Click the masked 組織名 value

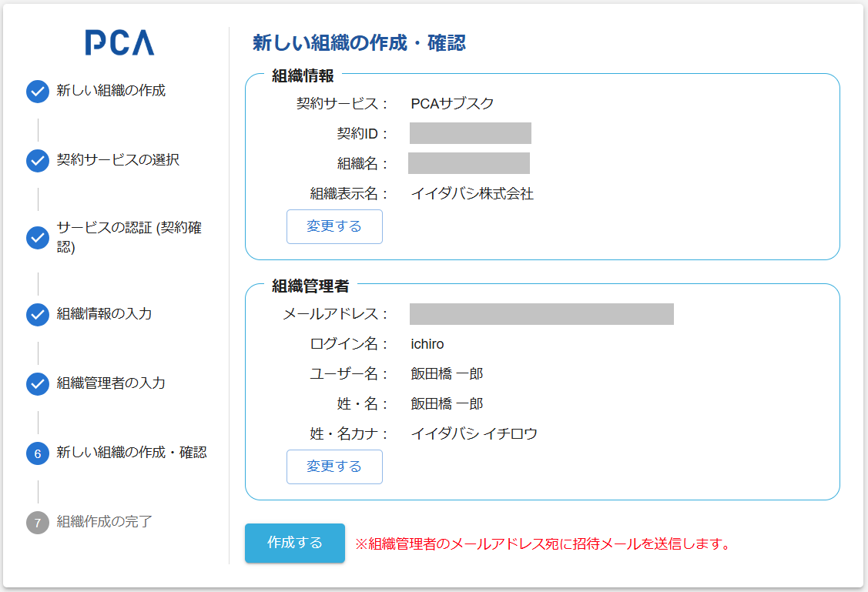point(469,163)
